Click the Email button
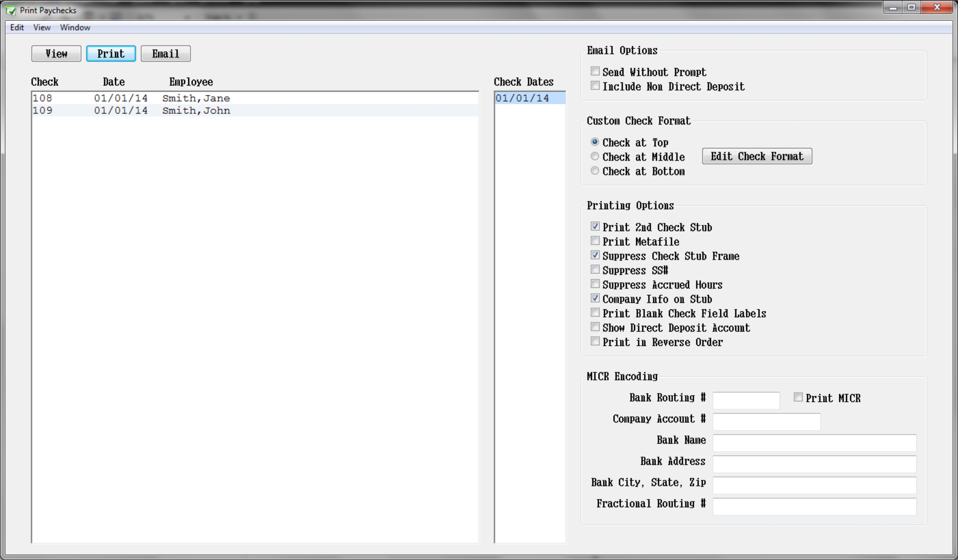 (165, 54)
